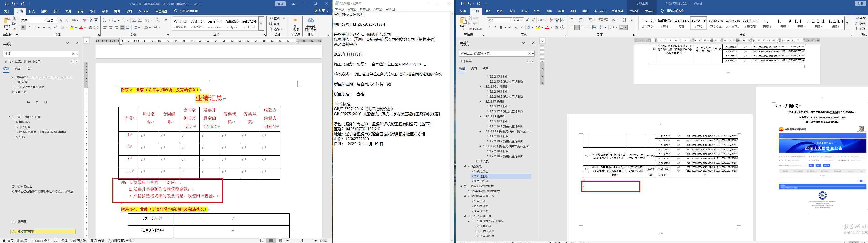
Task: Undo the last action in the 774-空压机 Word window
Action: coord(14,4)
